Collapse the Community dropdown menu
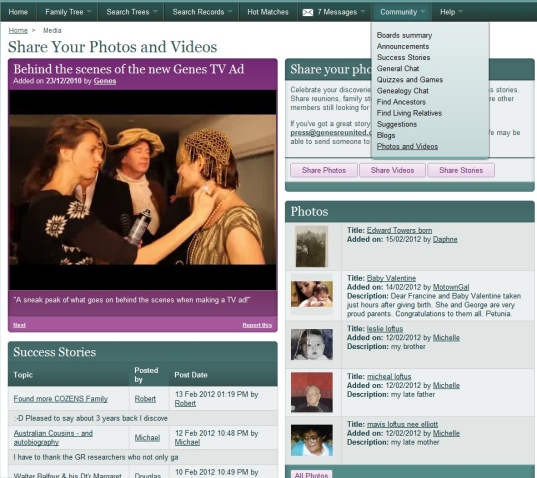Image resolution: width=537 pixels, height=478 pixels. (402, 12)
